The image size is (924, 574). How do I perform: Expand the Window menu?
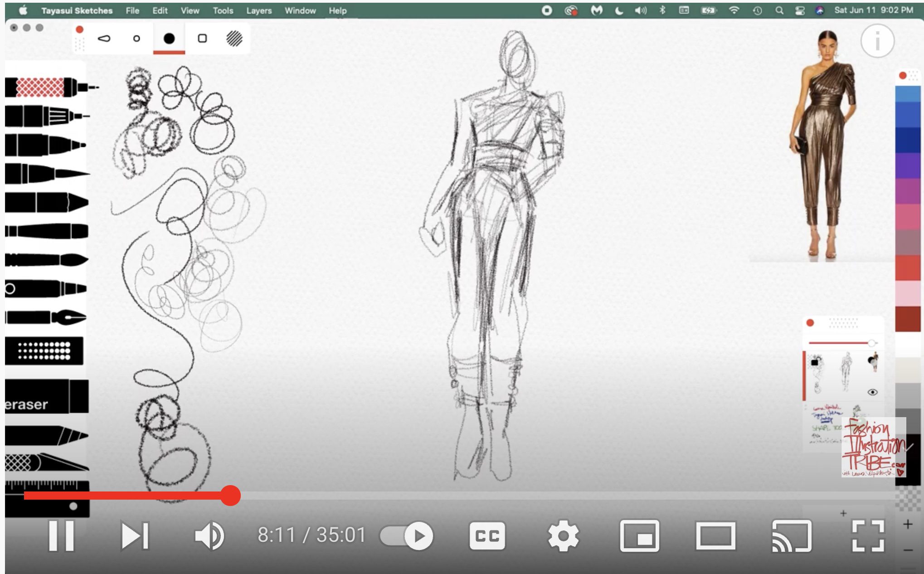(x=300, y=10)
